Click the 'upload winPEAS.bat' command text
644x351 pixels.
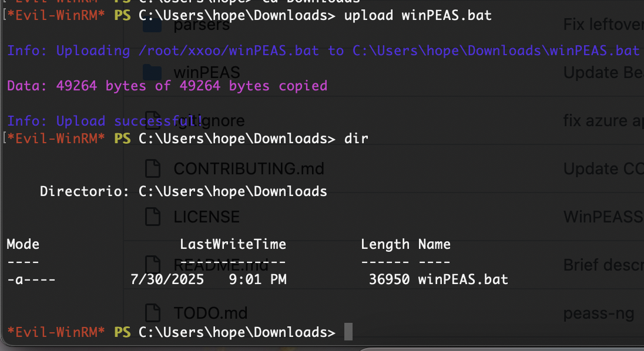tap(418, 15)
